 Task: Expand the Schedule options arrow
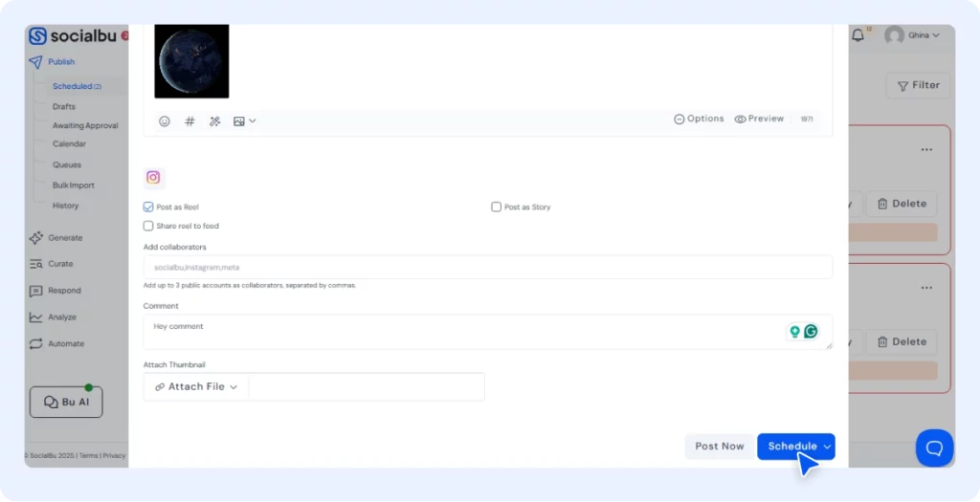pyautogui.click(x=828, y=447)
